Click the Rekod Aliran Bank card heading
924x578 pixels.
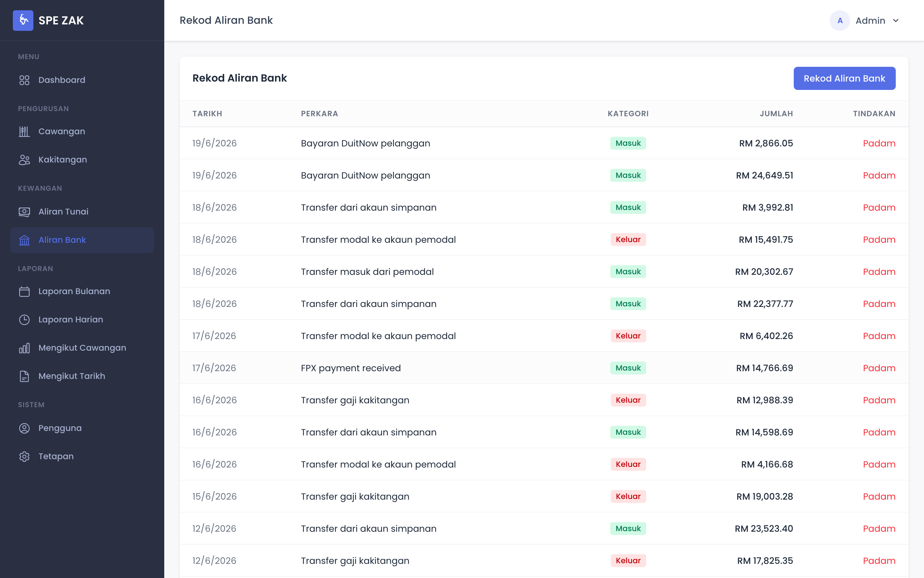point(239,78)
